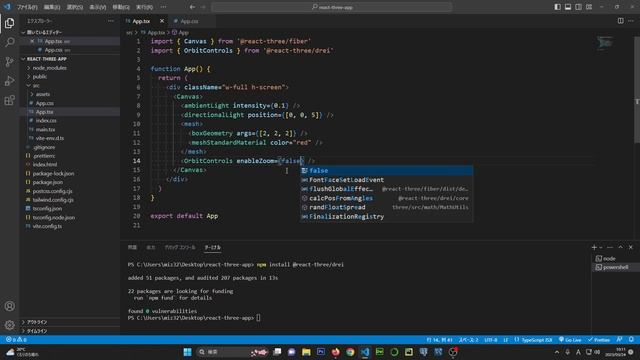Open the Run and Debug view
This screenshot has width=640, height=360.
9,81
